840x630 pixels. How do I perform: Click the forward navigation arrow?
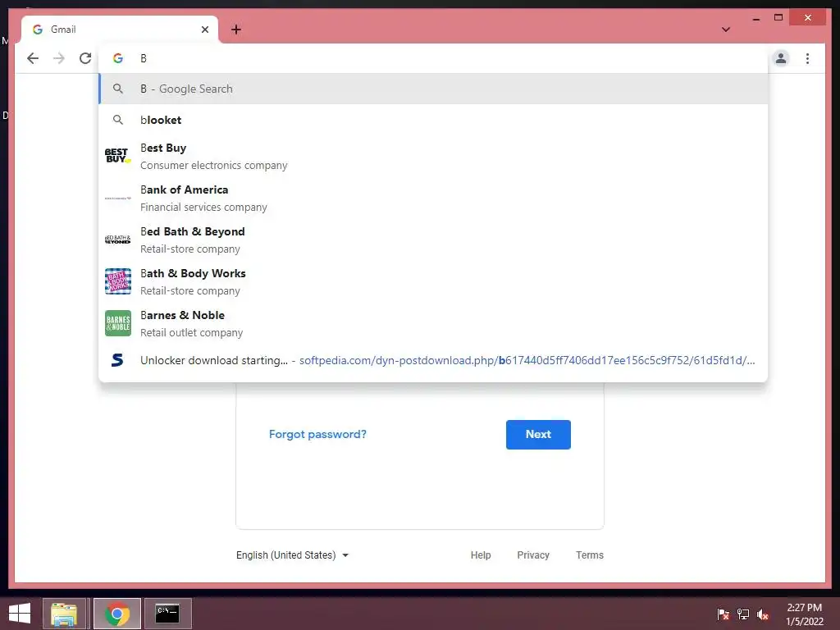coord(59,58)
